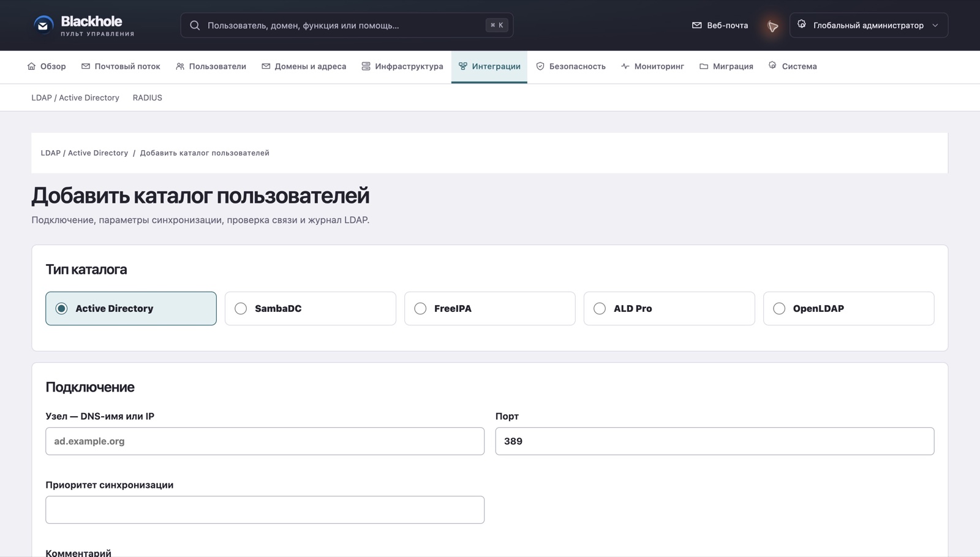Choose FreeIPA catalog type
The image size is (980, 557).
coord(490,308)
